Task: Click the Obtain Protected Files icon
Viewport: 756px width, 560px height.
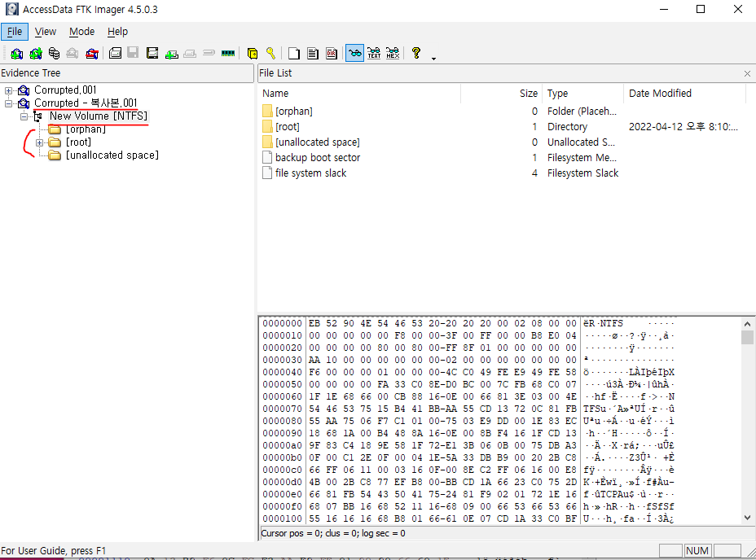Action: 253,53
